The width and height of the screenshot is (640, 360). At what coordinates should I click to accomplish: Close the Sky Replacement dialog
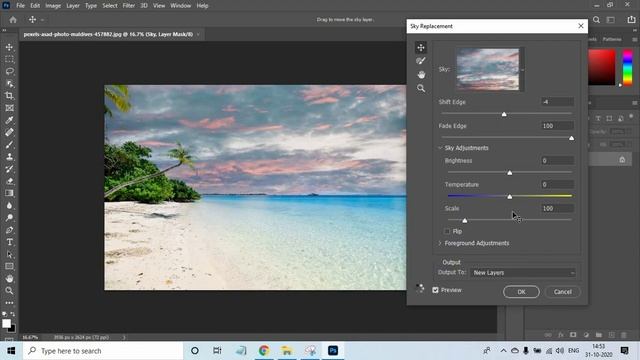tap(581, 26)
